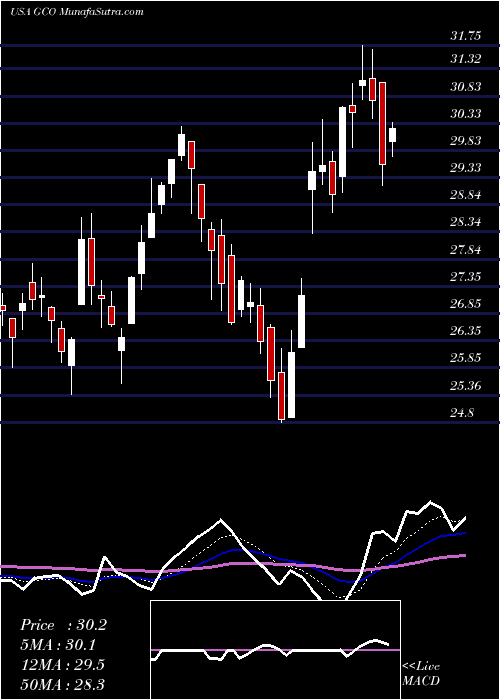
Task: Click the USA GCO MunafaSutra.com title text
Action: [77, 12]
